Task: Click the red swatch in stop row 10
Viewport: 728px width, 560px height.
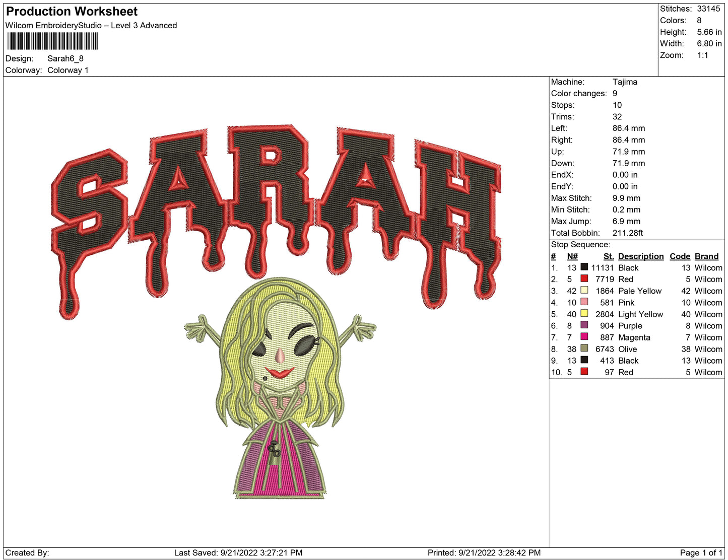Action: pyautogui.click(x=584, y=371)
